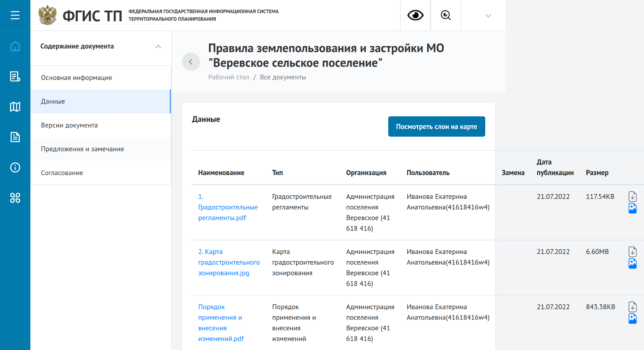Image resolution: width=644 pixels, height=350 pixels.
Task: Open Порядок применения и внесения изменений.pdf link
Action: coord(221,323)
